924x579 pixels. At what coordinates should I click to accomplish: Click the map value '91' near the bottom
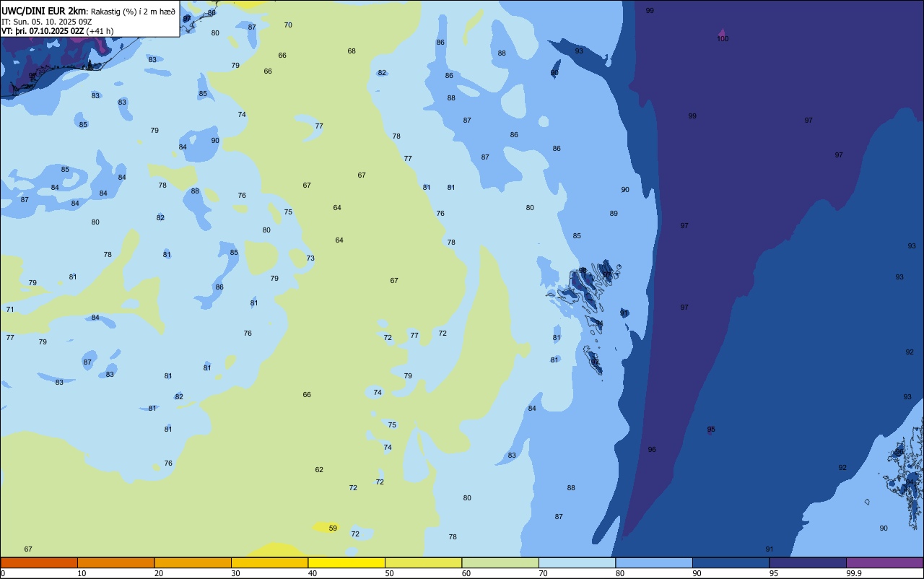[770, 549]
